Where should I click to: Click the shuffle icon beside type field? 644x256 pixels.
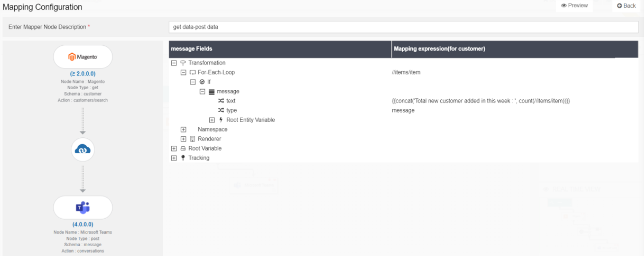221,110
